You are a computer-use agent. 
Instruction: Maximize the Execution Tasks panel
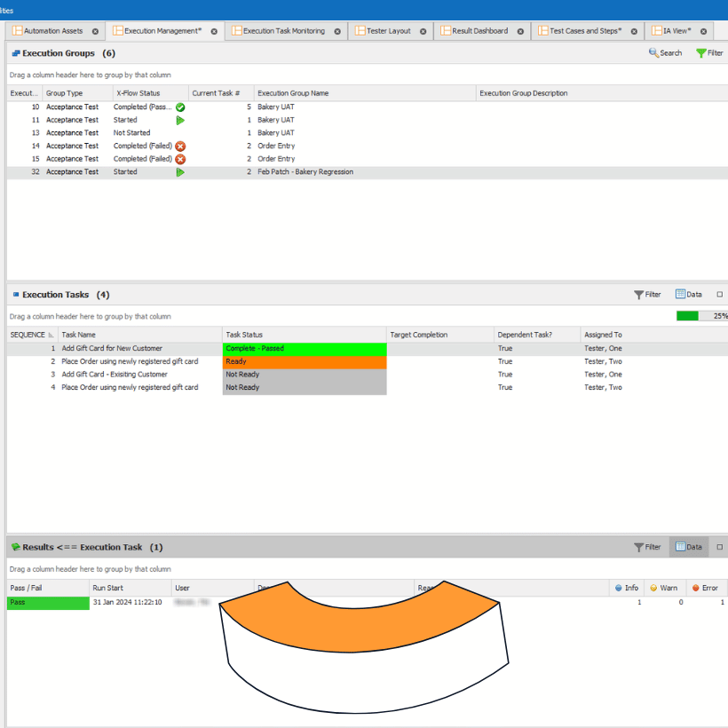[x=720, y=295]
